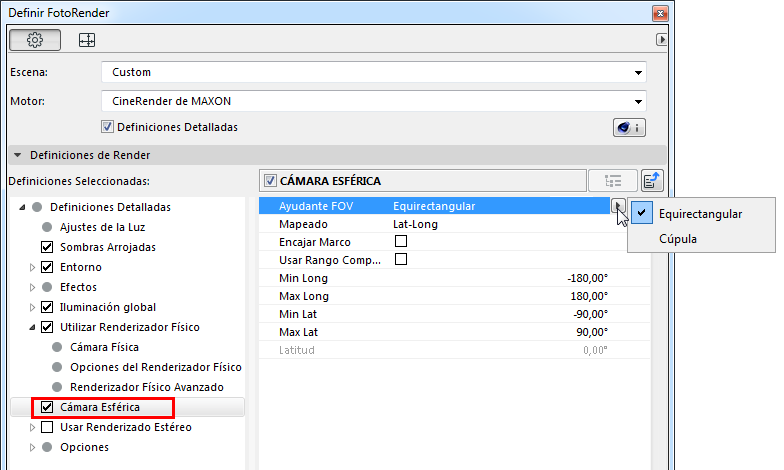The height and width of the screenshot is (470, 784).
Task: Uncheck Sombras Arrojadas
Action: click(47, 247)
